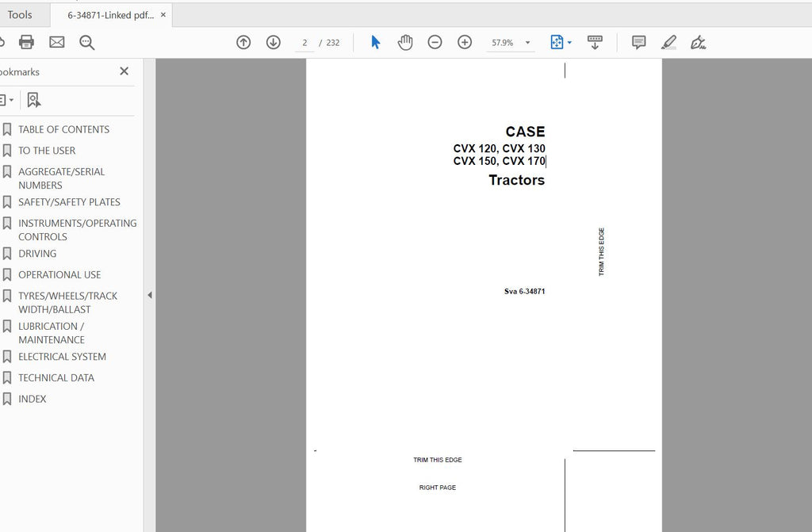The image size is (812, 532).
Task: Click the 'CASE' title on the page
Action: (x=525, y=132)
